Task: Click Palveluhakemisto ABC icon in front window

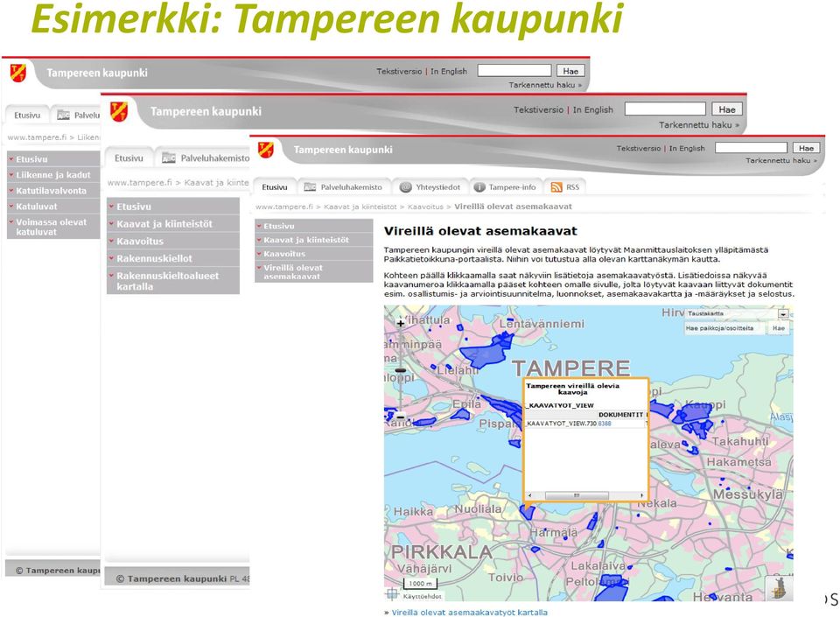Action: coord(310,187)
